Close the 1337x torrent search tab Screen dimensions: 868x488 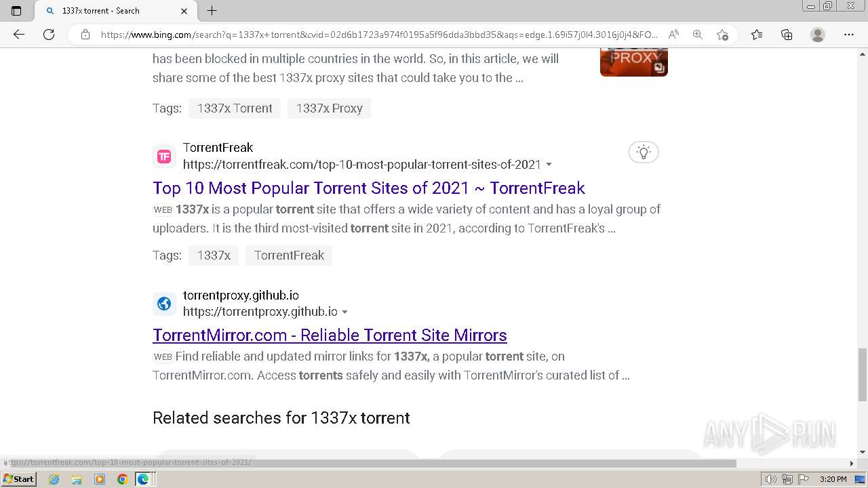tap(184, 11)
